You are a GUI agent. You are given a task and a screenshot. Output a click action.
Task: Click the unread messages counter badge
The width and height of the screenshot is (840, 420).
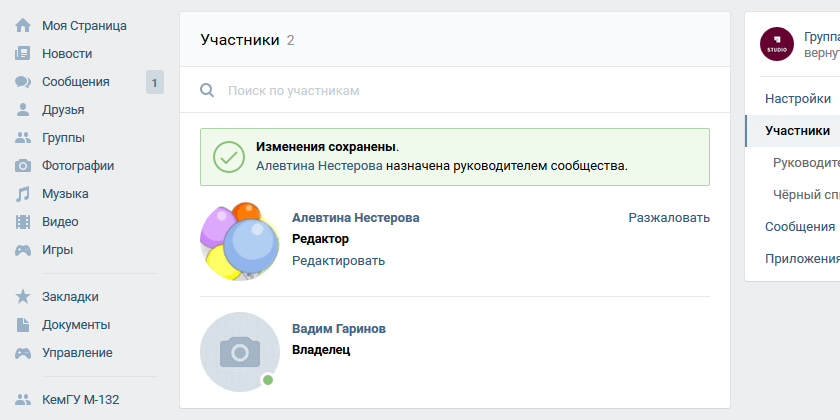[155, 82]
